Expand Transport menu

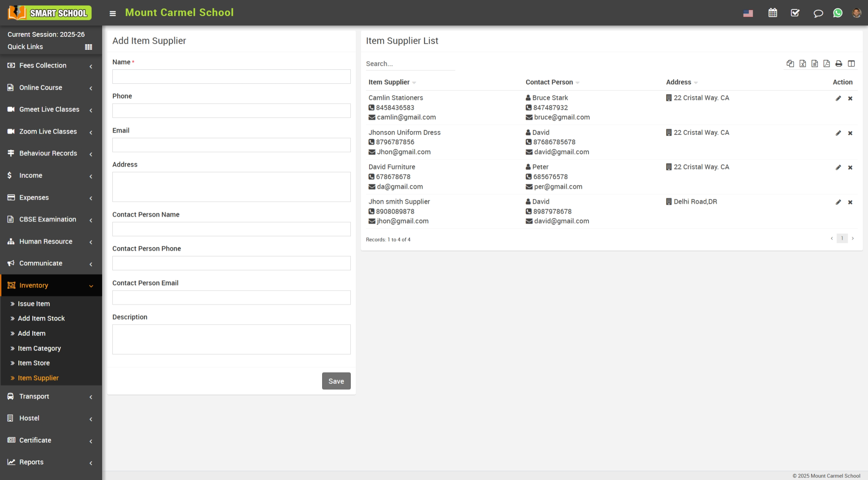(x=51, y=396)
